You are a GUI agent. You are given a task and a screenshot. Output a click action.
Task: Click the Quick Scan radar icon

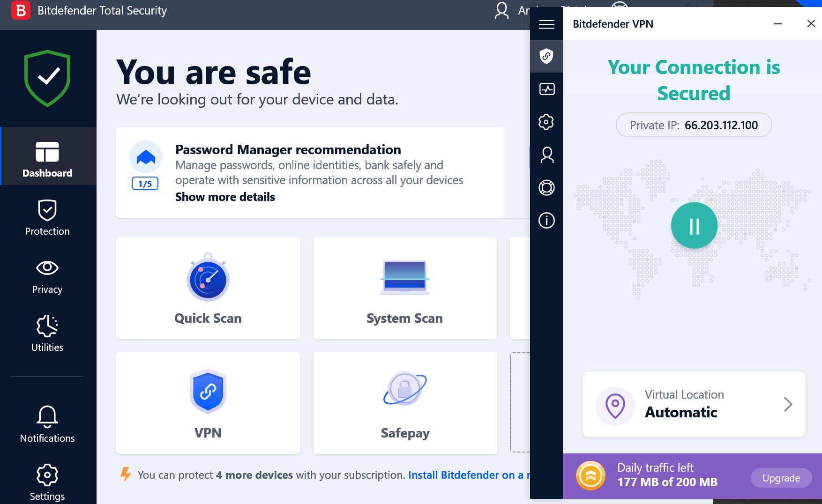point(208,277)
